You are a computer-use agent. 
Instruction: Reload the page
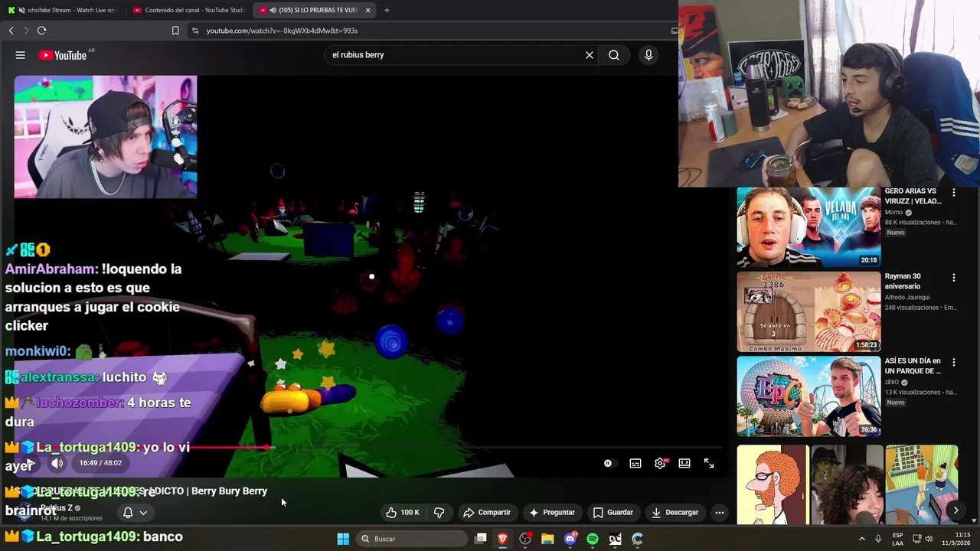41,31
